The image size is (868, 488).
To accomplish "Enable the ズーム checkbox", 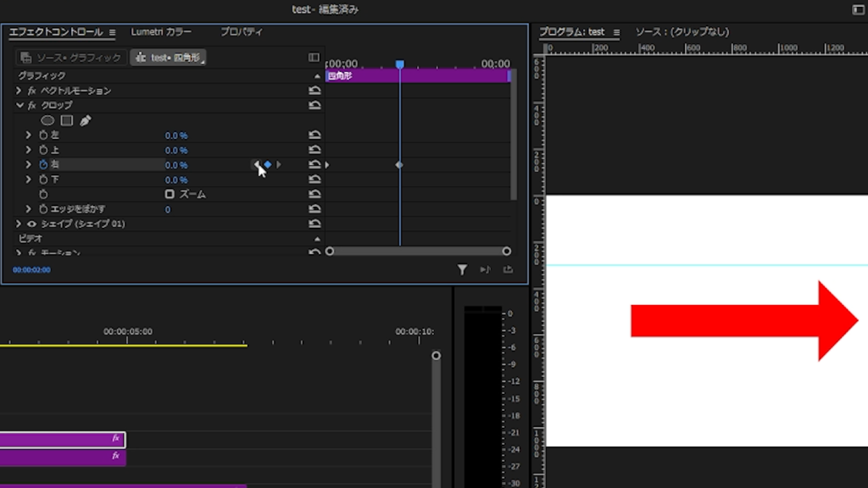I will (170, 194).
